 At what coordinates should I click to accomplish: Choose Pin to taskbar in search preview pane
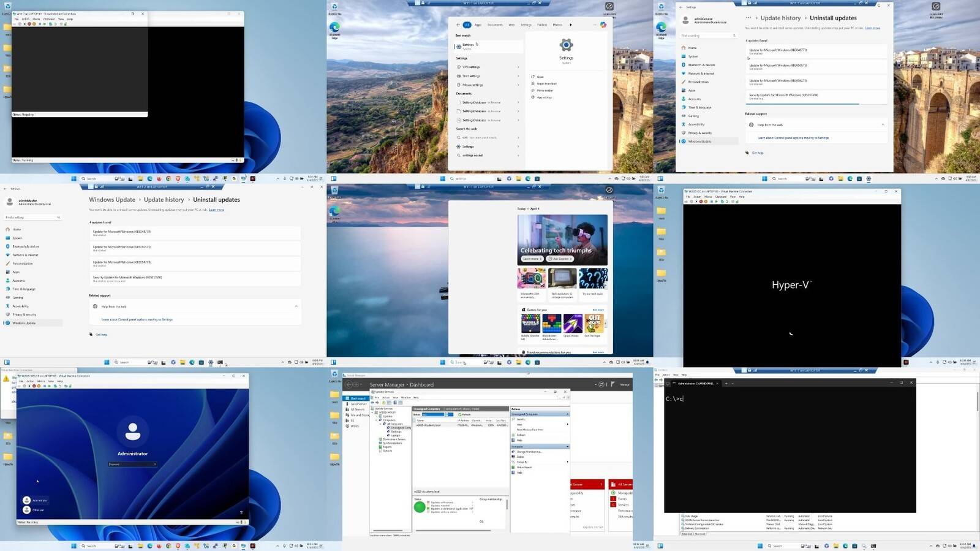click(545, 90)
